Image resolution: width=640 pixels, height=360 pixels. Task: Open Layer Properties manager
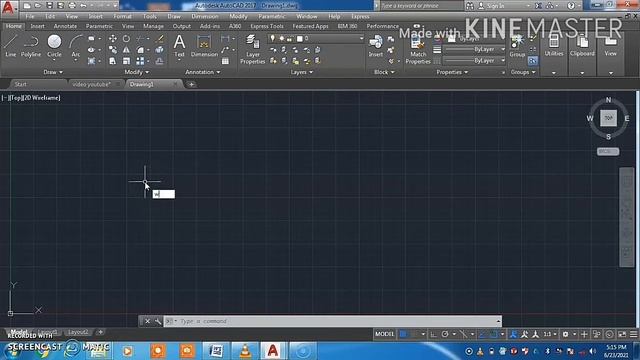(253, 49)
